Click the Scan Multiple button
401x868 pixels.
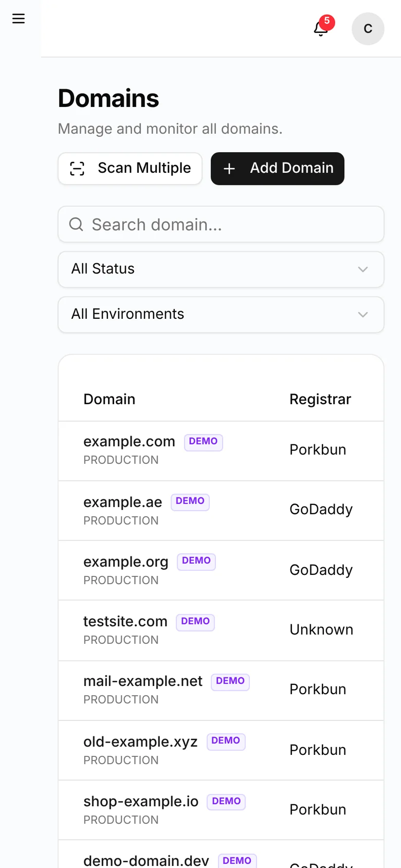click(x=130, y=169)
